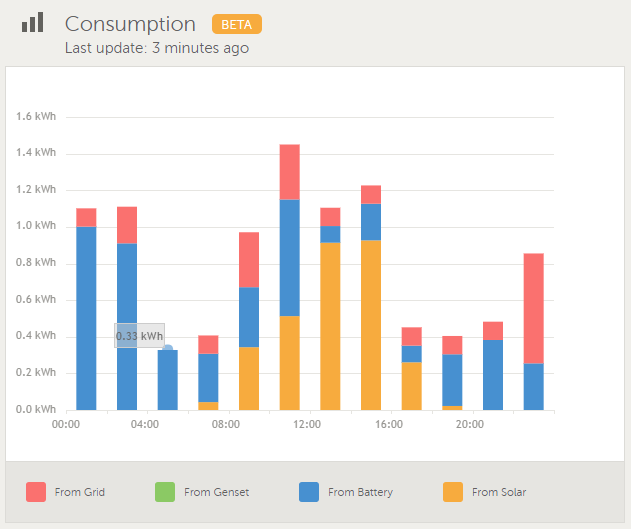Click the 1.6 kWh y-axis label
Screen dimensions: 631x529
click(x=36, y=116)
